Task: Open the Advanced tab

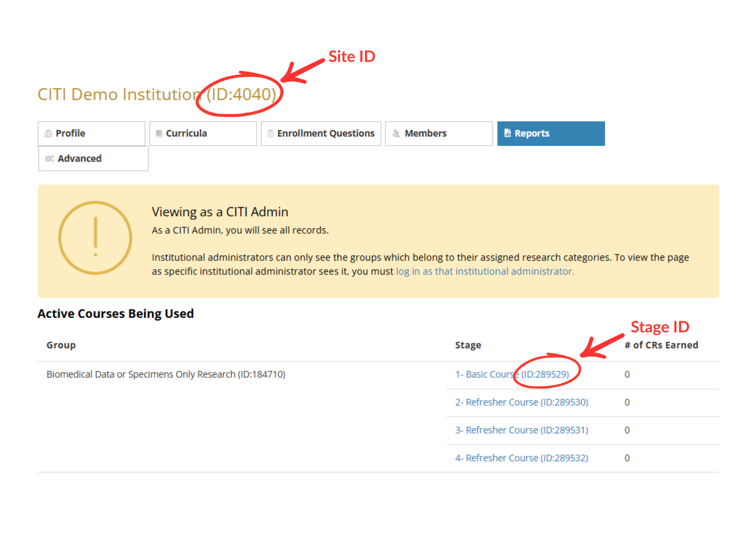Action: pos(93,159)
